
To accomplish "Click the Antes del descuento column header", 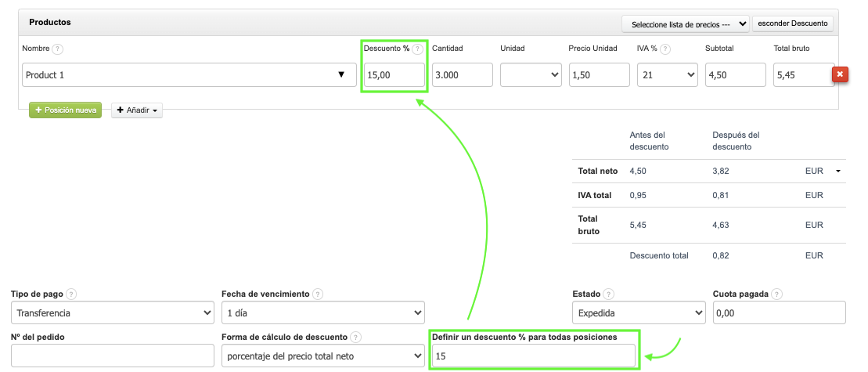I will tap(650, 141).
